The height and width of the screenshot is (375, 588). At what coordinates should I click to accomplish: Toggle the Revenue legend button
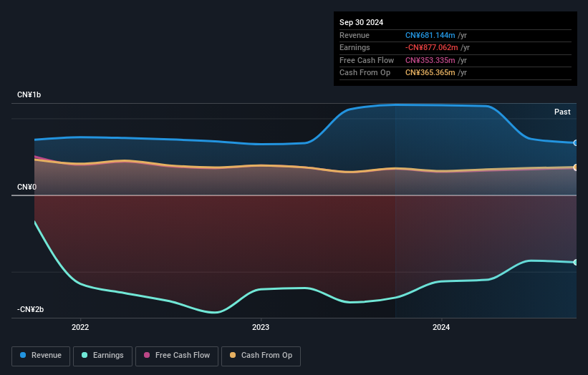tap(41, 356)
